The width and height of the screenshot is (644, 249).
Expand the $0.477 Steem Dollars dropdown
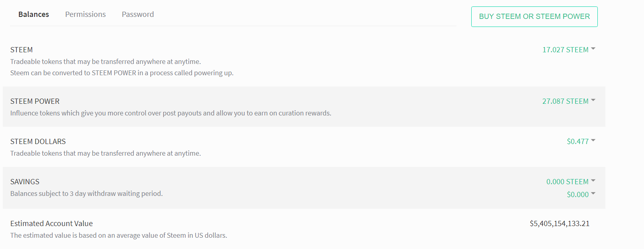coord(578,142)
